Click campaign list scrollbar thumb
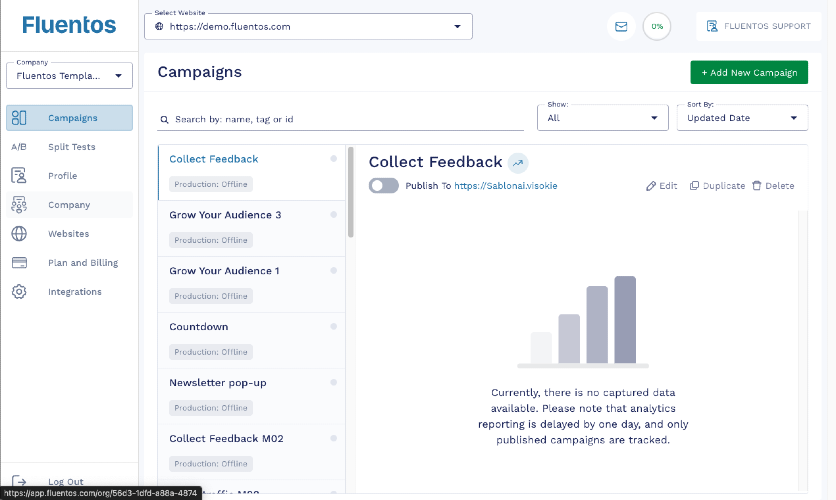Screen dimensions: 836x500 point(351,192)
